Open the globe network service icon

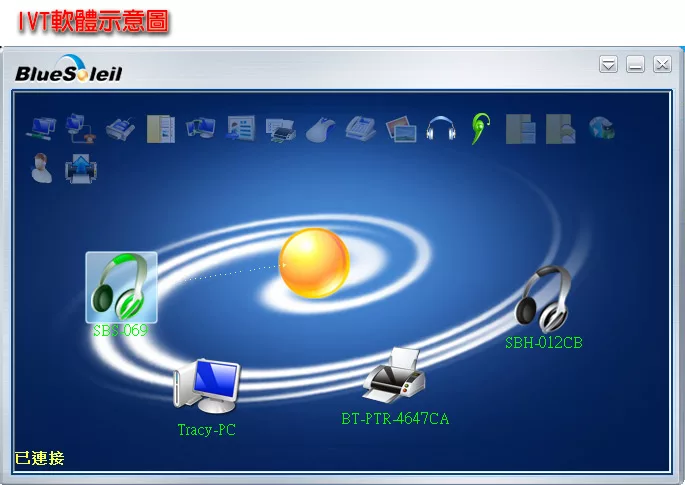601,129
